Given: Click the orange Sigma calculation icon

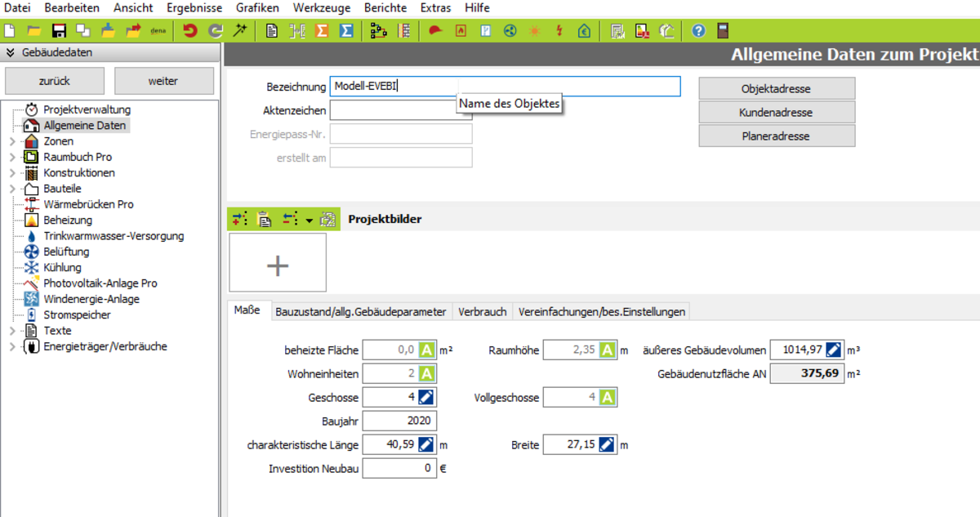Looking at the screenshot, I should click(x=322, y=31).
